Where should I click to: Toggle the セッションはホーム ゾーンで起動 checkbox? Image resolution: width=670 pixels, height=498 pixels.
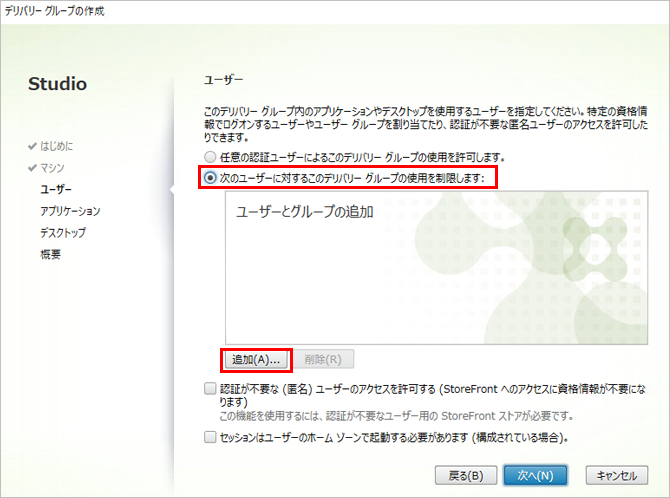point(209,437)
